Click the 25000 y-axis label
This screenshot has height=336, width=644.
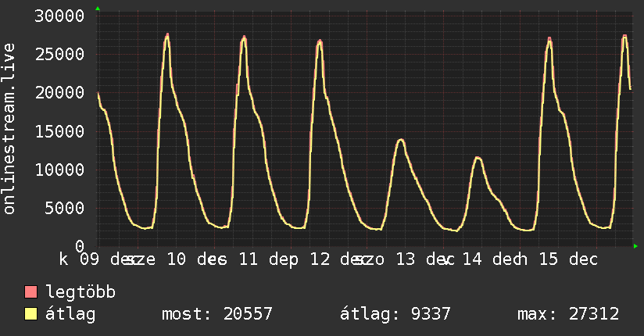[x=59, y=54]
